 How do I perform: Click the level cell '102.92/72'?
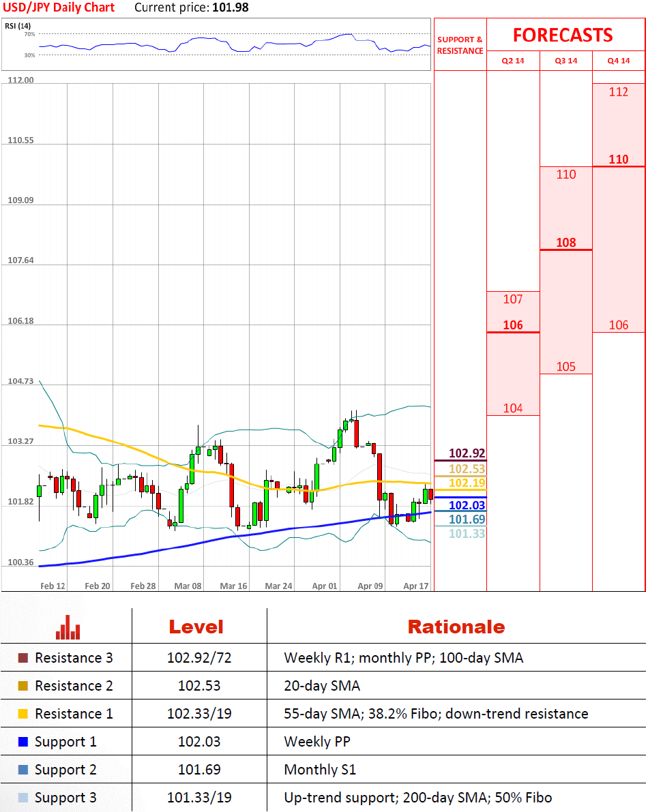point(199,658)
